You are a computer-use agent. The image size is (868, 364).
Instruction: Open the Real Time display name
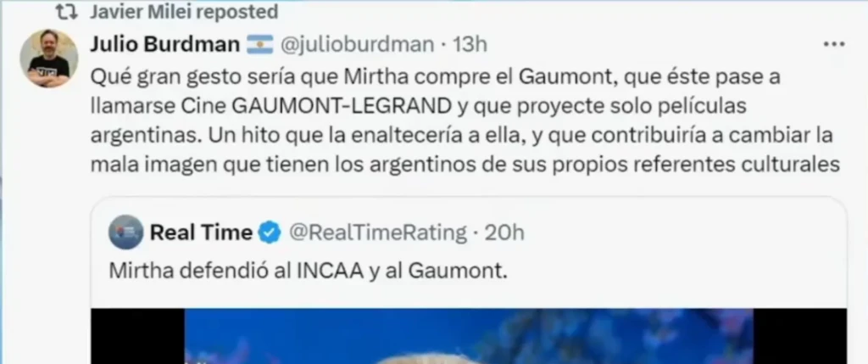click(x=201, y=232)
